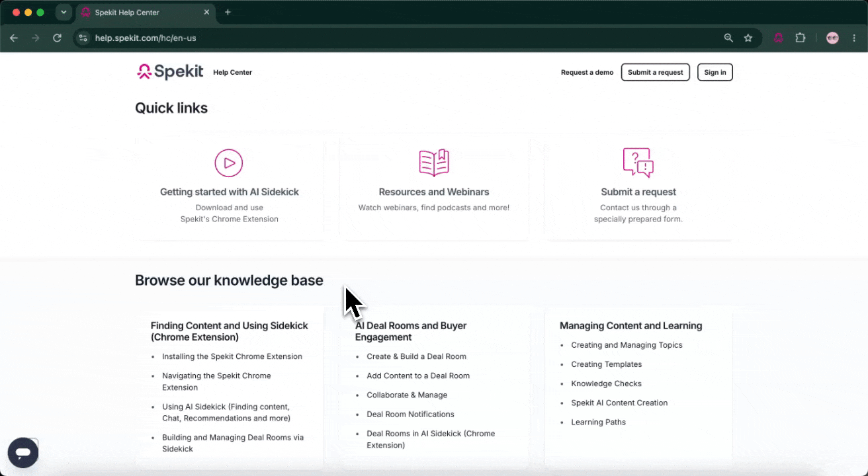The height and width of the screenshot is (476, 868).
Task: Click the open book Resources icon
Action: pyautogui.click(x=434, y=163)
